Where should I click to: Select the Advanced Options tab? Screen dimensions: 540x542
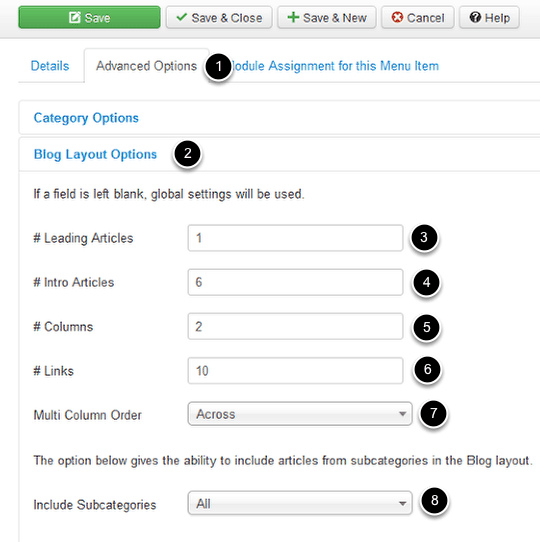point(146,66)
